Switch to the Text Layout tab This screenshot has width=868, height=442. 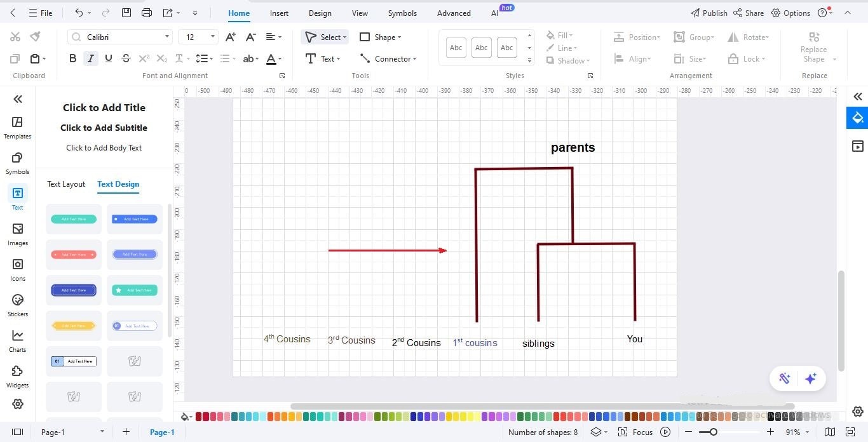click(x=65, y=184)
